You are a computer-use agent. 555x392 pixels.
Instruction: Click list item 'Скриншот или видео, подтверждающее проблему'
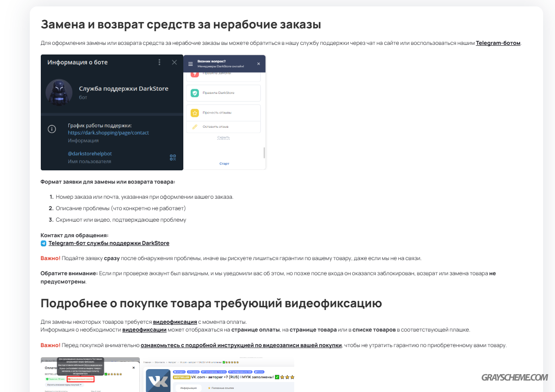[x=121, y=220]
